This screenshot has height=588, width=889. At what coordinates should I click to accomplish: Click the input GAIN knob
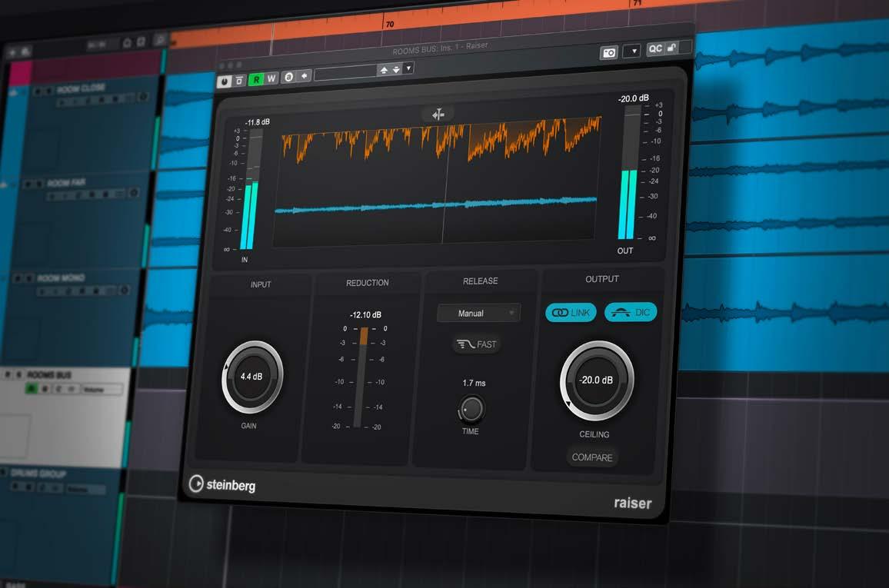pyautogui.click(x=251, y=377)
